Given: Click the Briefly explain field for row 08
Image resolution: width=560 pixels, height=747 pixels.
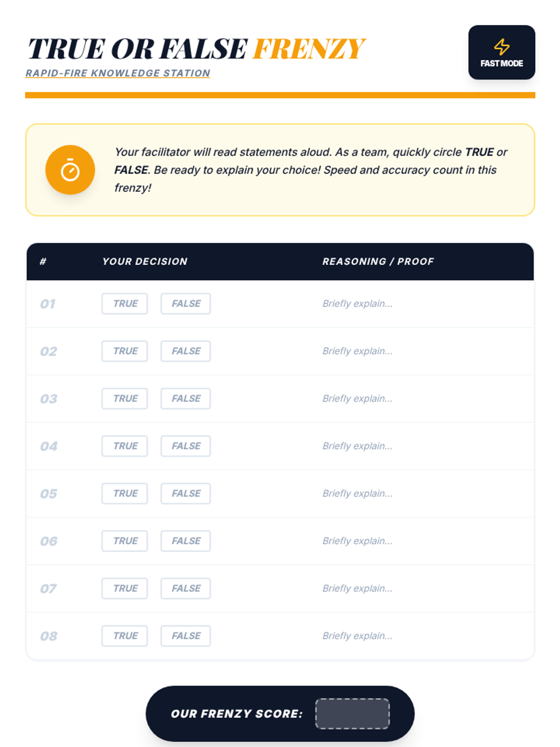Looking at the screenshot, I should pos(420,636).
